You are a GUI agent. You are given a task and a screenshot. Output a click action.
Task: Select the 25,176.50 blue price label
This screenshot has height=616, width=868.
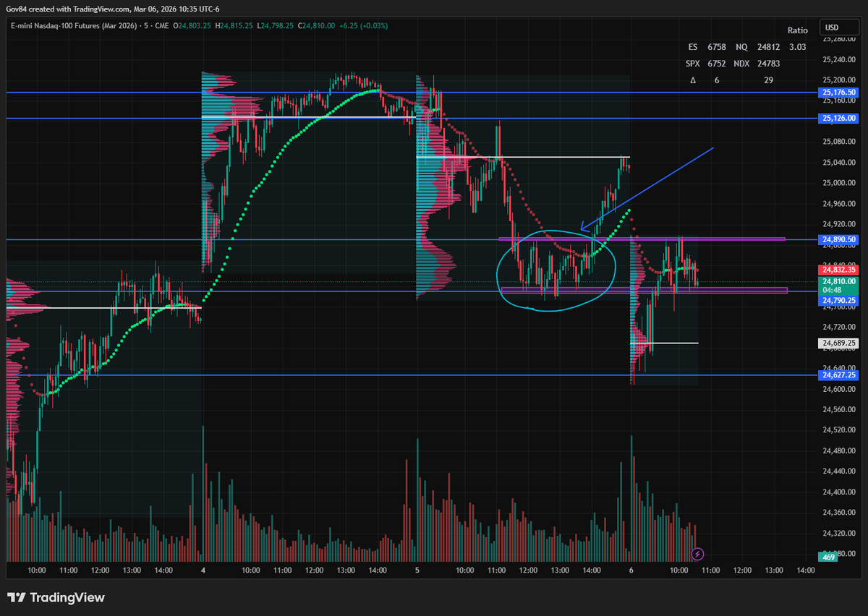[839, 93]
